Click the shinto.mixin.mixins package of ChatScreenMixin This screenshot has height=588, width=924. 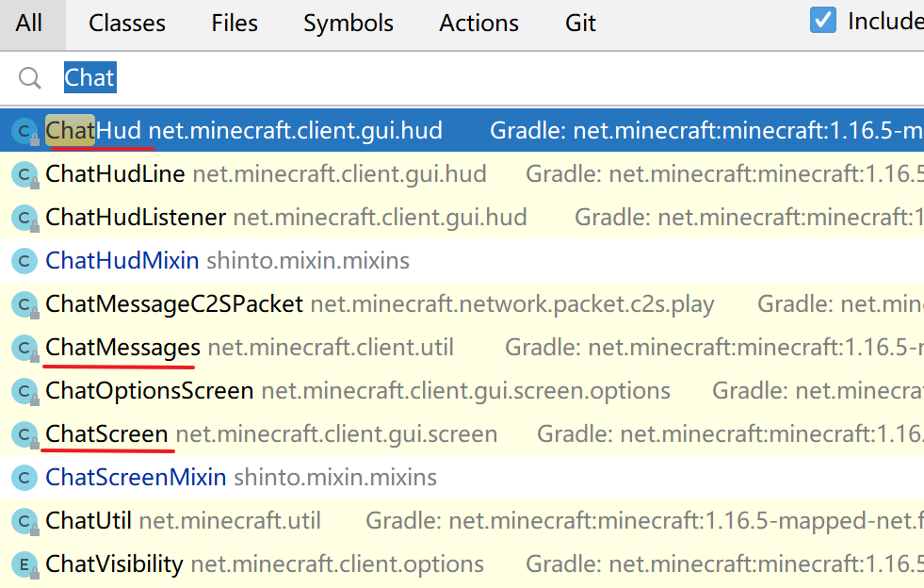(335, 477)
